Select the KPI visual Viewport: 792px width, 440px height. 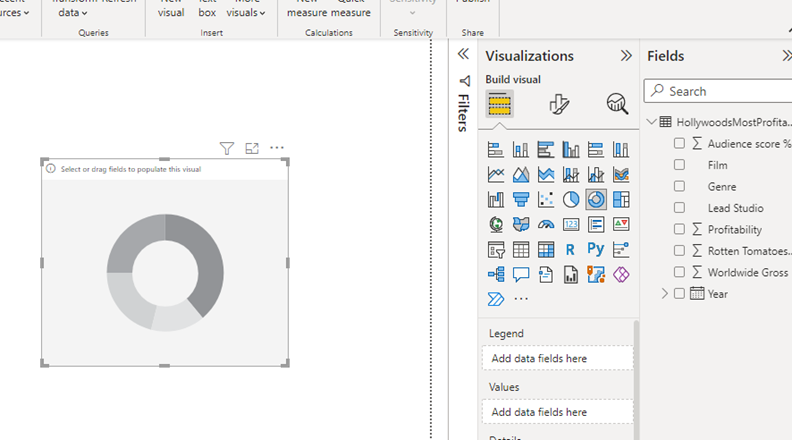(621, 224)
